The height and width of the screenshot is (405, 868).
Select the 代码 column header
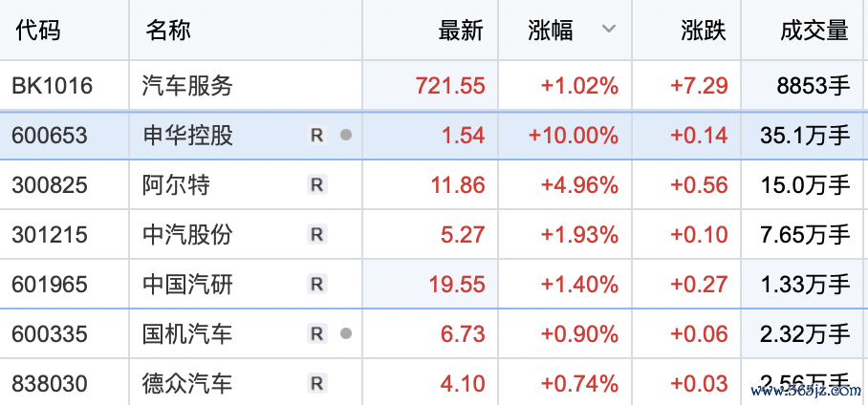tap(38, 31)
